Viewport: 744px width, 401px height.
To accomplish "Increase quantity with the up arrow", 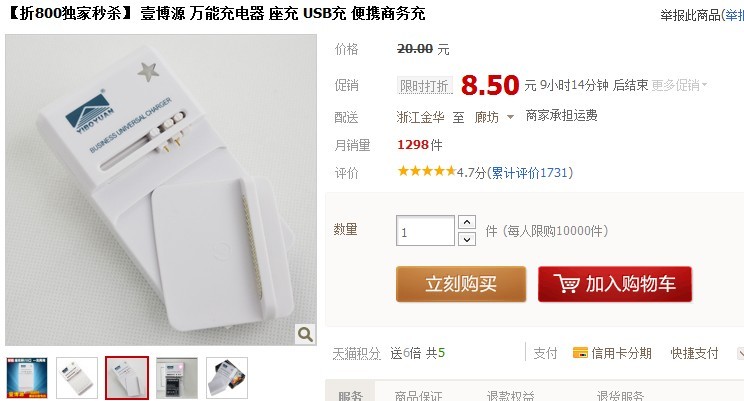I will point(467,222).
